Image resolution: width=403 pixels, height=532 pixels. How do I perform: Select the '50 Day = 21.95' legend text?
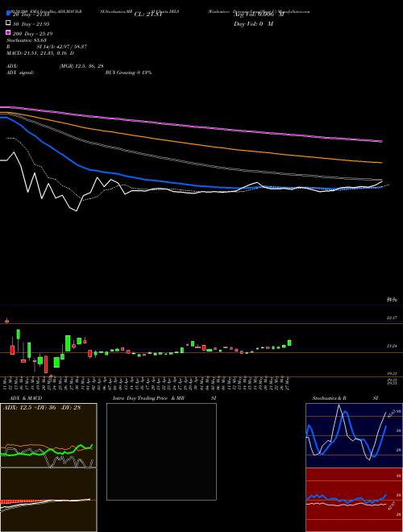pos(31,24)
